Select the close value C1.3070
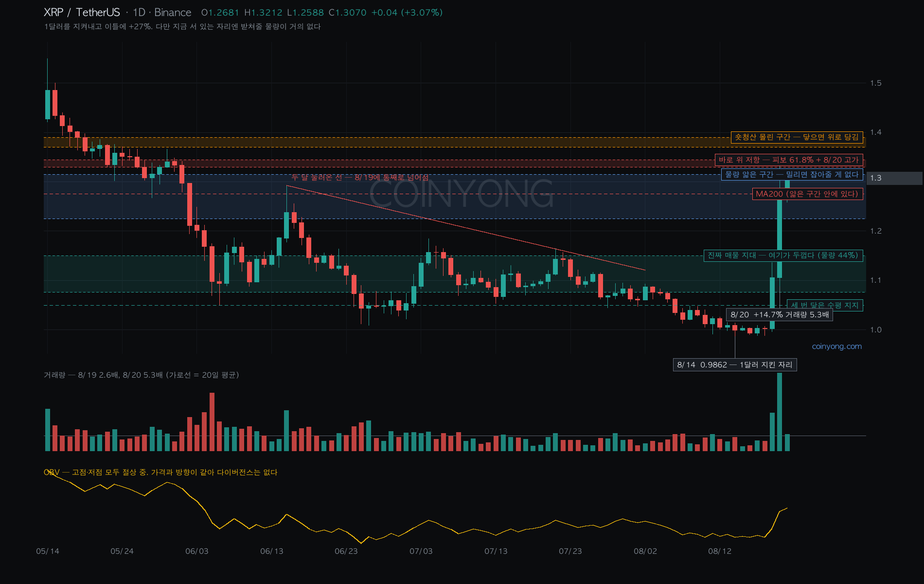The height and width of the screenshot is (584, 924). tap(348, 12)
